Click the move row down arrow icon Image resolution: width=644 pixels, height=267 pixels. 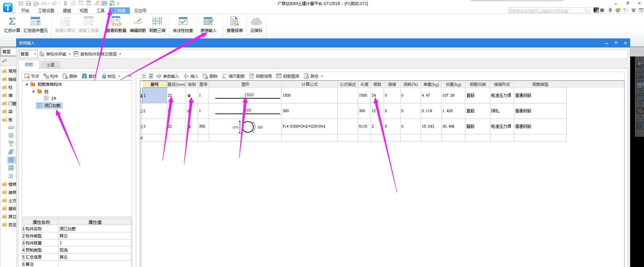coord(151,76)
